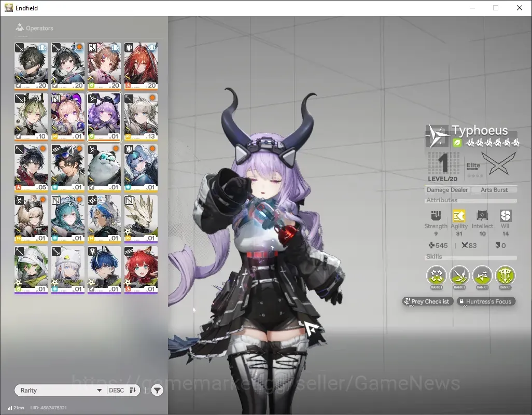Click the Skills section heading
Screen dimensions: 532x415
coord(434,257)
